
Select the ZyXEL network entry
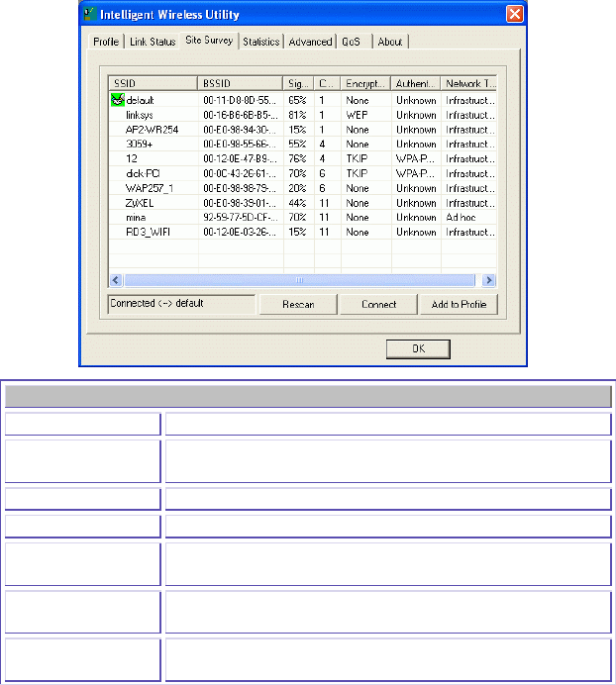click(x=302, y=203)
